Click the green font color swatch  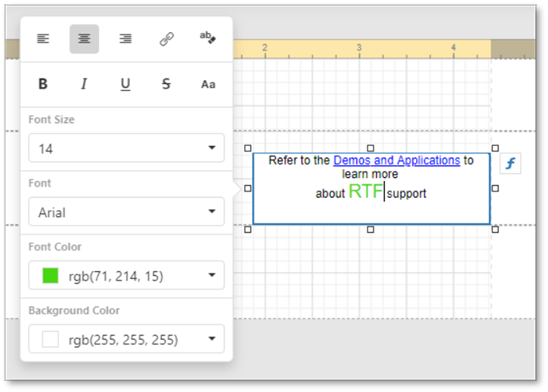point(50,276)
